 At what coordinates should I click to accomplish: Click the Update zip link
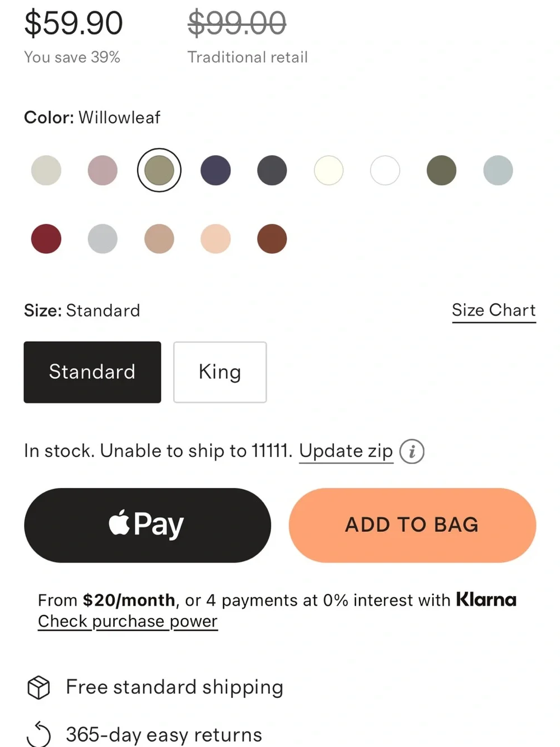346,451
